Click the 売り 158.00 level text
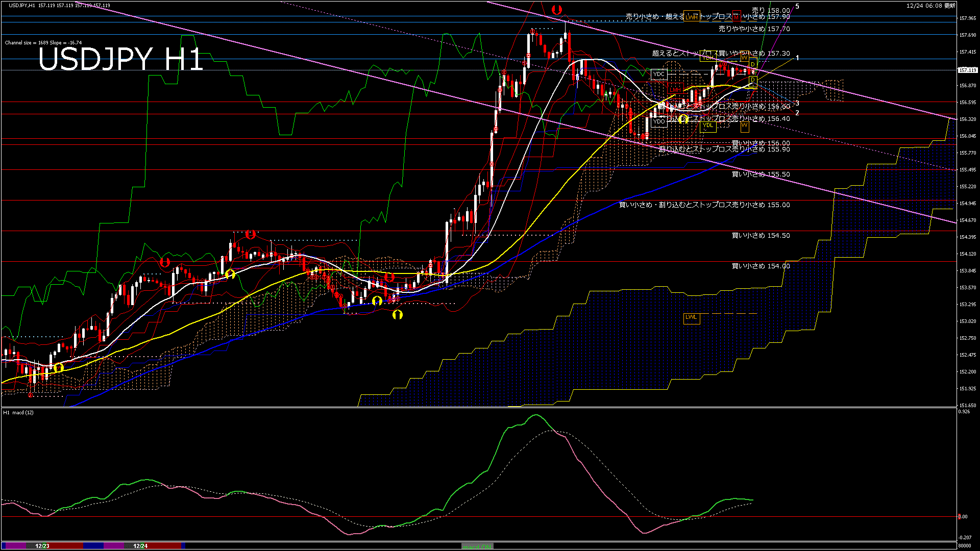The height and width of the screenshot is (551, 980). [771, 10]
